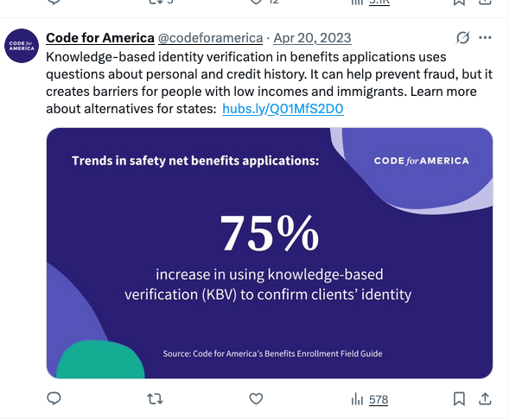This screenshot has height=420, width=522.
Task: Share the Code for America tweet
Action: tap(486, 399)
